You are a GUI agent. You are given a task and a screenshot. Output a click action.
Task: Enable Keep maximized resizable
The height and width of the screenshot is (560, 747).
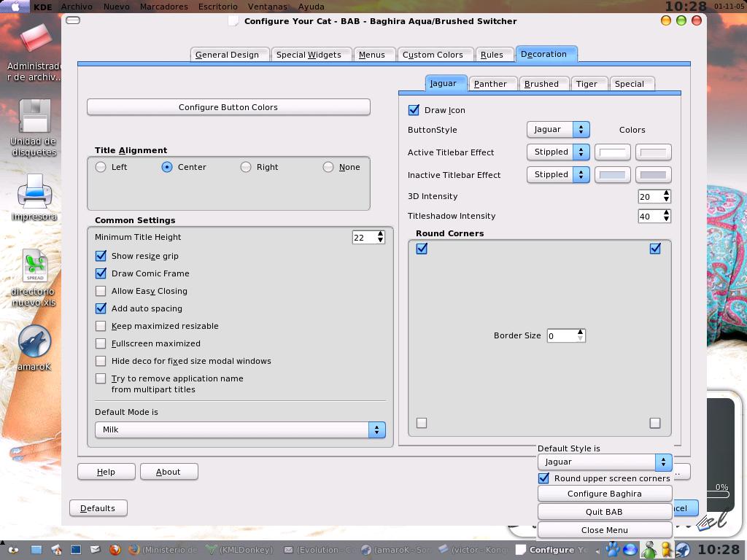pos(101,326)
